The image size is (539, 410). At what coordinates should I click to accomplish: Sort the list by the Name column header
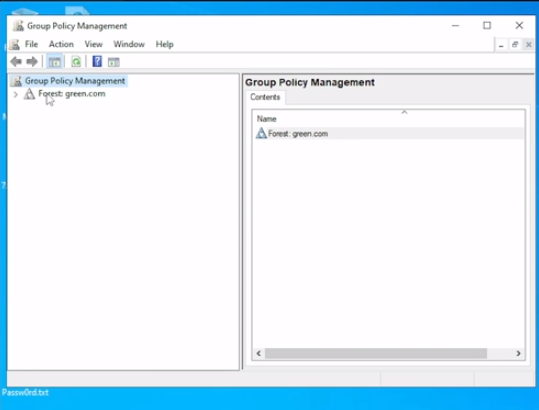point(388,119)
